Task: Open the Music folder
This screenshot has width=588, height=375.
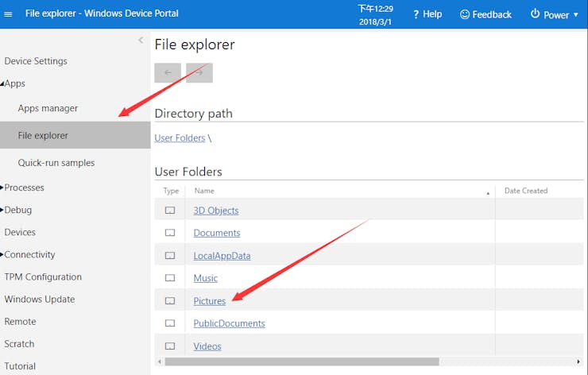Action: [206, 278]
